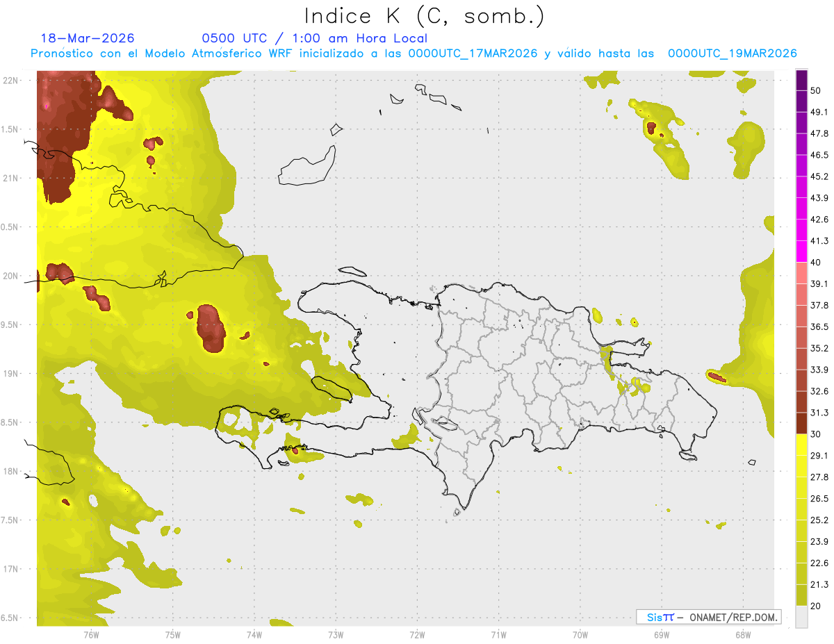
Task: Click the 68W longitude label
Action: (742, 634)
